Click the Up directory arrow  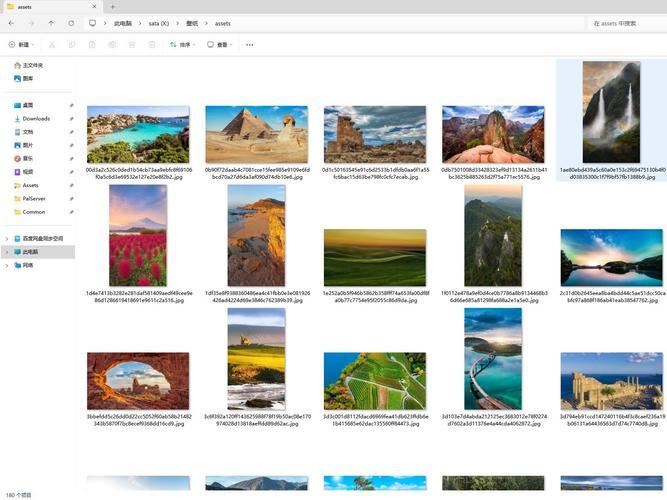[x=51, y=23]
